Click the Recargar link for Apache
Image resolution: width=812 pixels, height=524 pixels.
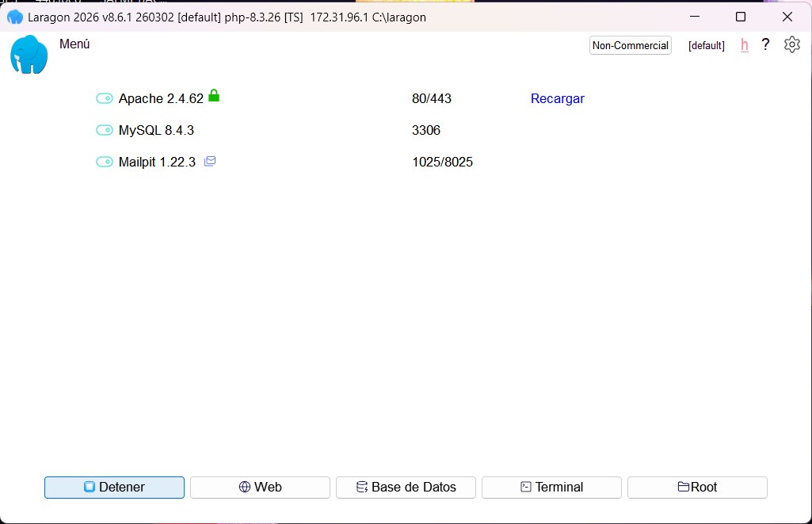coord(557,98)
